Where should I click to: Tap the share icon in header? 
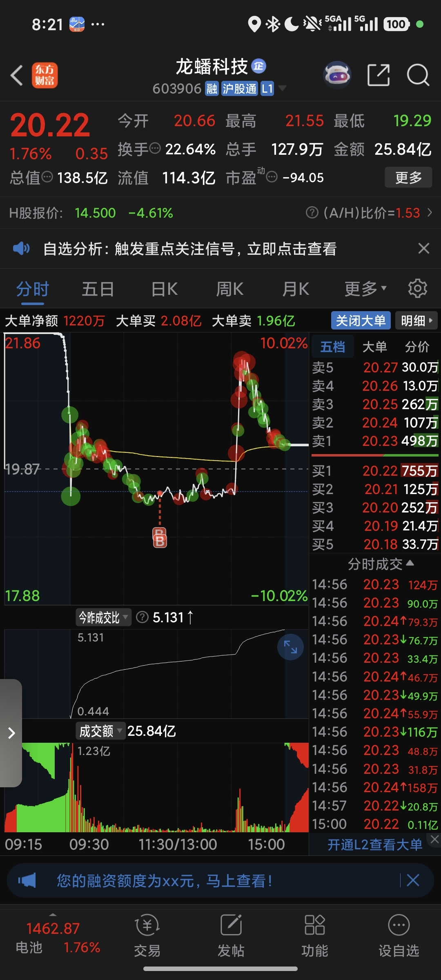[379, 75]
